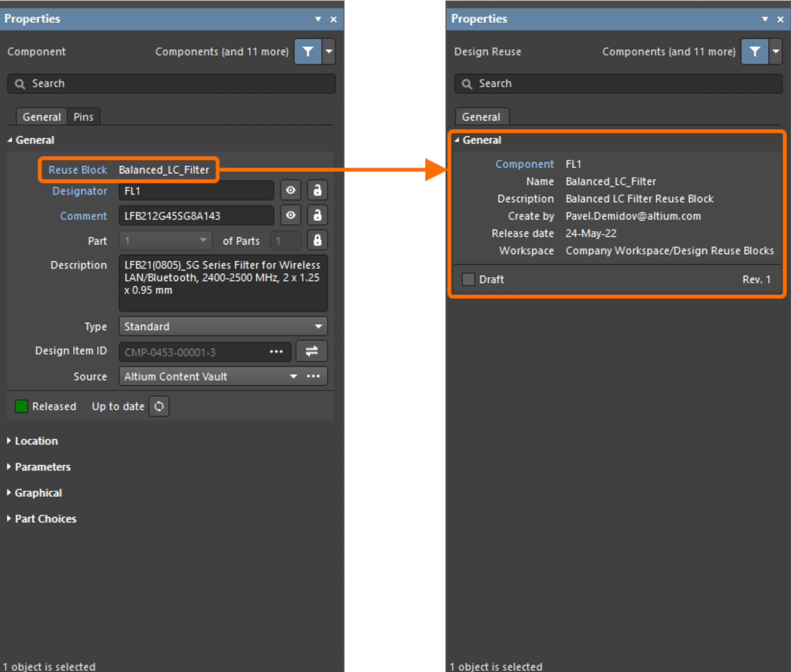Expand the Parameters section

(x=42, y=467)
